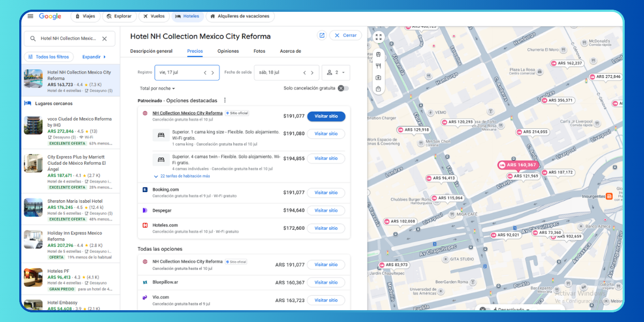Switch to Descripción general tab

[x=151, y=52]
